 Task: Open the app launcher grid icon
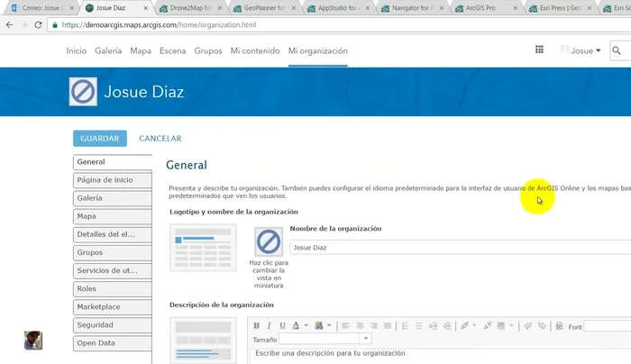pos(539,50)
